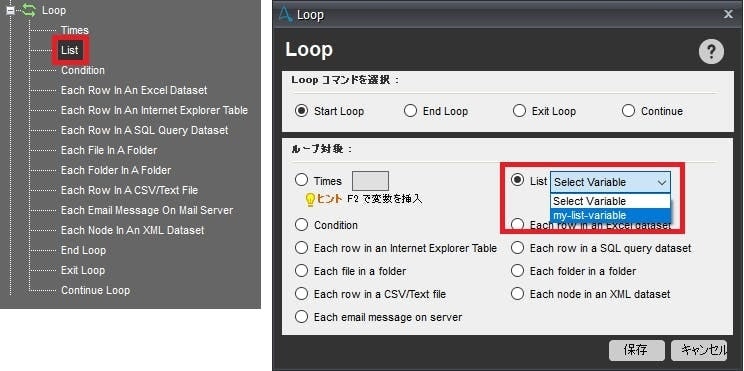Click the lightbulb hint icon
This screenshot has width=744, height=371.
pos(310,199)
